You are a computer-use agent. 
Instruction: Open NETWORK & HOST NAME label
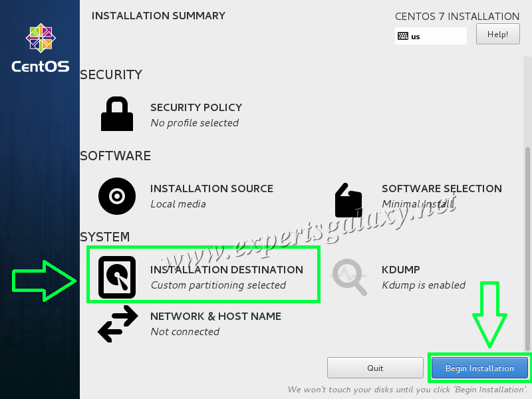[215, 317]
